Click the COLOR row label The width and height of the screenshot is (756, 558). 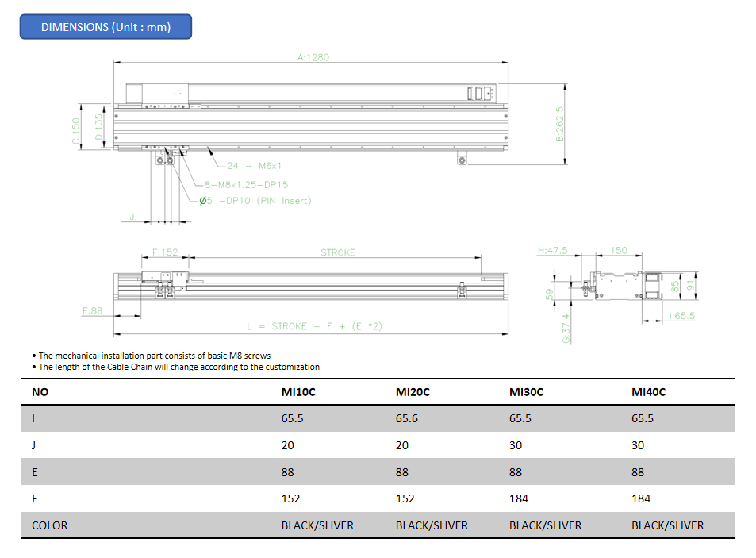pos(50,525)
